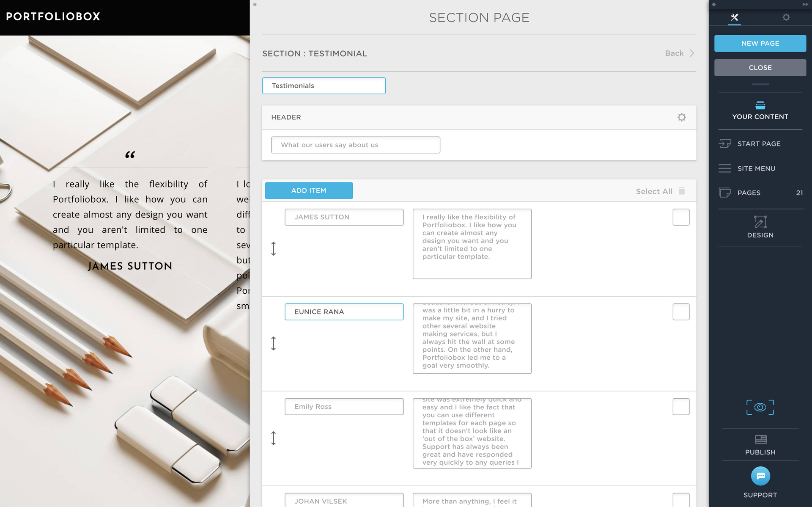Screen dimensions: 812x507
Task: Click the pages count 21
Action: click(799, 193)
